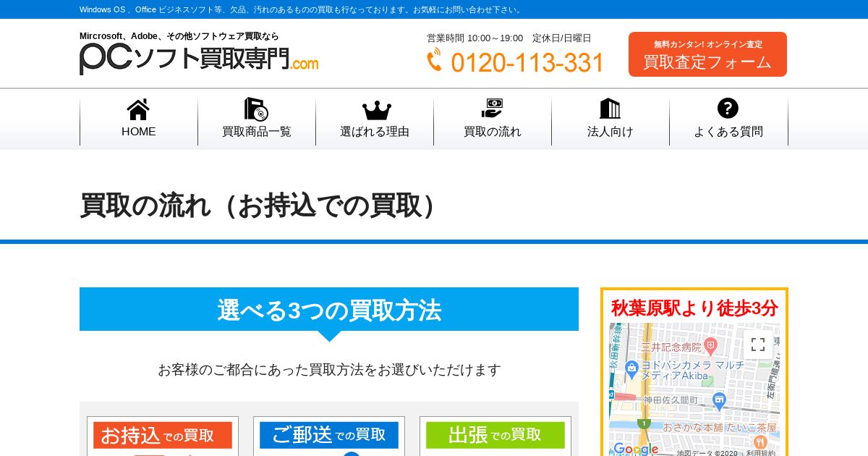
Task: Click the crown icon above 選ばれる理由
Action: click(376, 110)
